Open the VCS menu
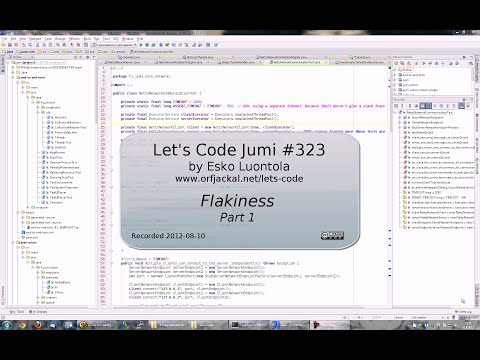This screenshot has width=480, height=360. 116,39
